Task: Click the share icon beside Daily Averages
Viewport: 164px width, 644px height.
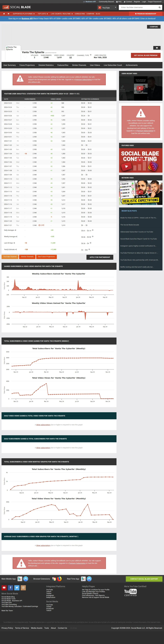Action: [15, 230]
